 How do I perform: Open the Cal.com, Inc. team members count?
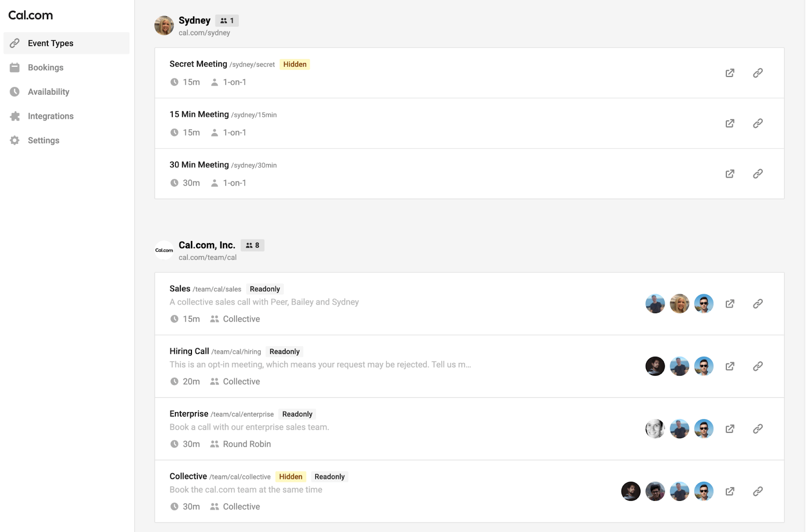pos(252,245)
